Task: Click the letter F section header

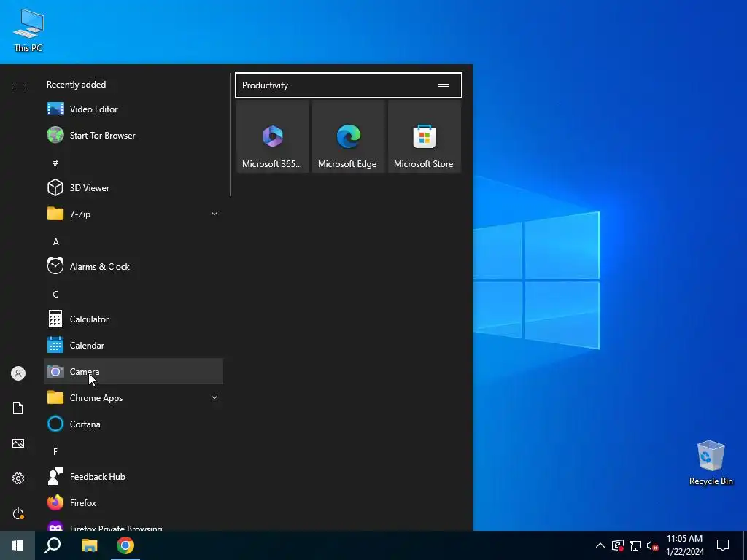Action: tap(55, 451)
